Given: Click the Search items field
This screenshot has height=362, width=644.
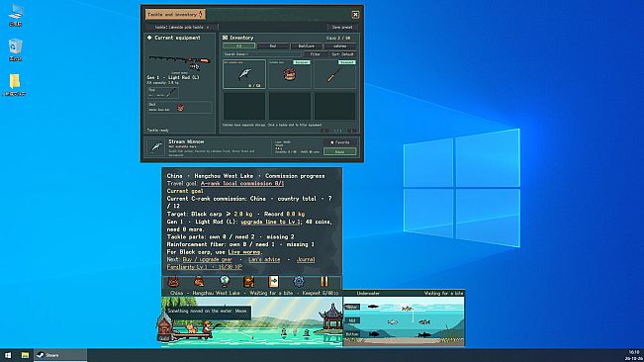Looking at the screenshot, I should 262,54.
